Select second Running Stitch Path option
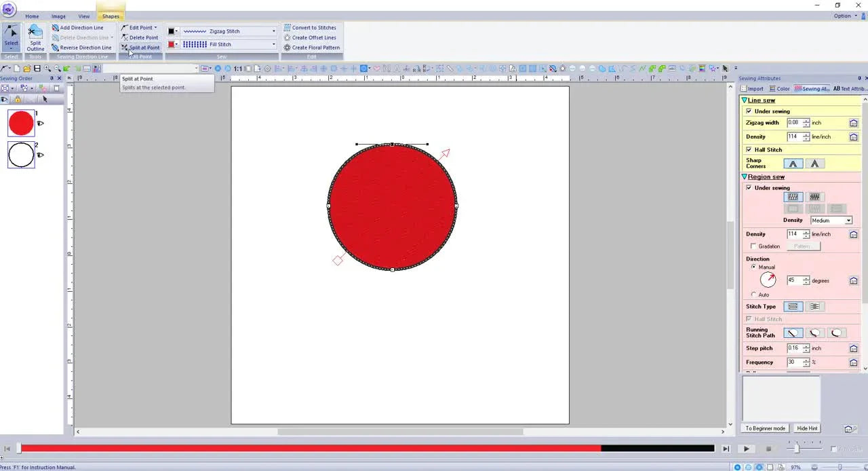Viewport: 868px width, 471px height. [814, 333]
